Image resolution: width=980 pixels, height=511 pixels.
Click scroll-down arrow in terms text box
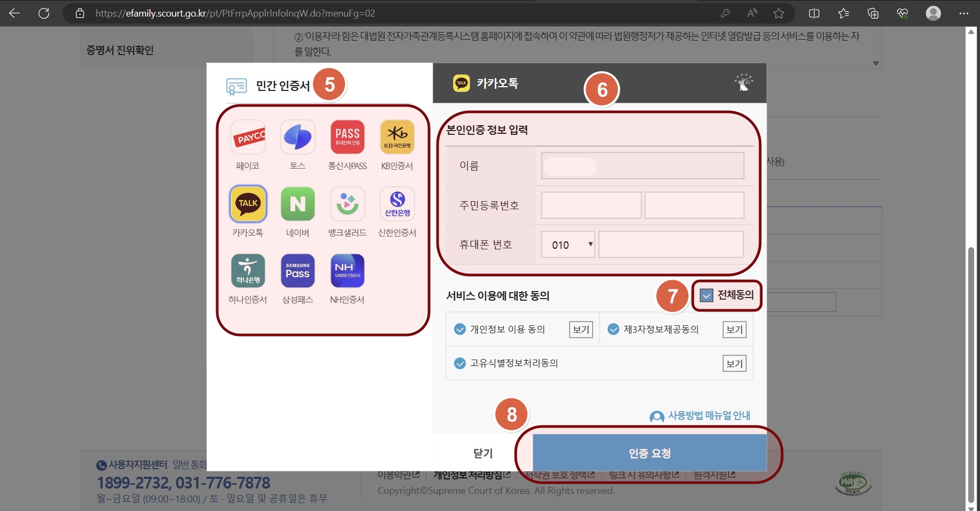tap(876, 63)
